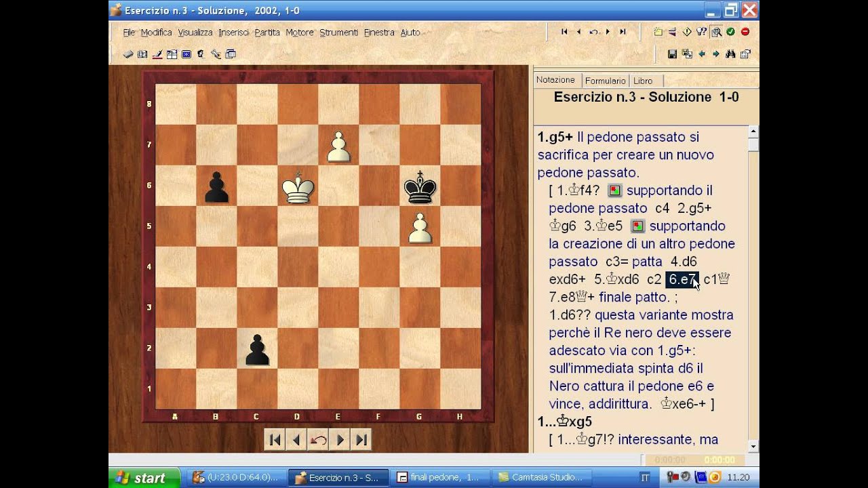
Task: Switch to the Formulario tab
Action: tap(605, 81)
